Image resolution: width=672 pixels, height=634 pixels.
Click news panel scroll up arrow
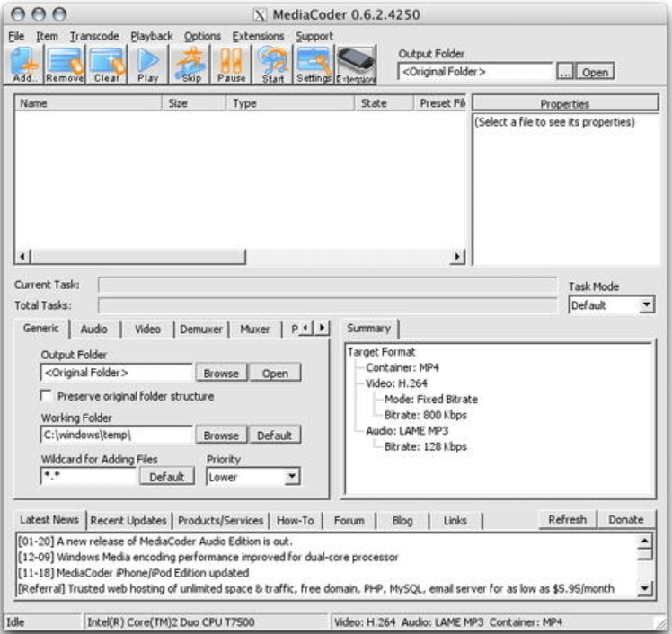[x=644, y=541]
